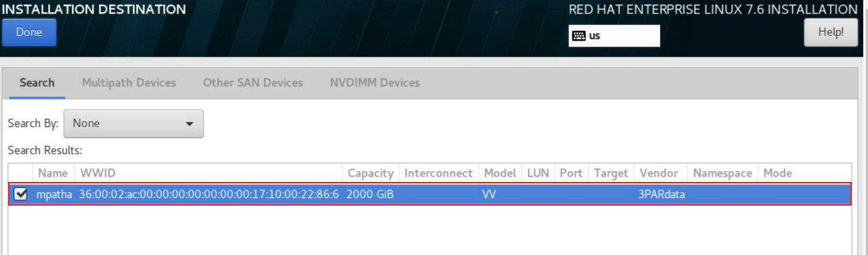868x255 pixels.
Task: Click the Help! button
Action: pyautogui.click(x=830, y=32)
